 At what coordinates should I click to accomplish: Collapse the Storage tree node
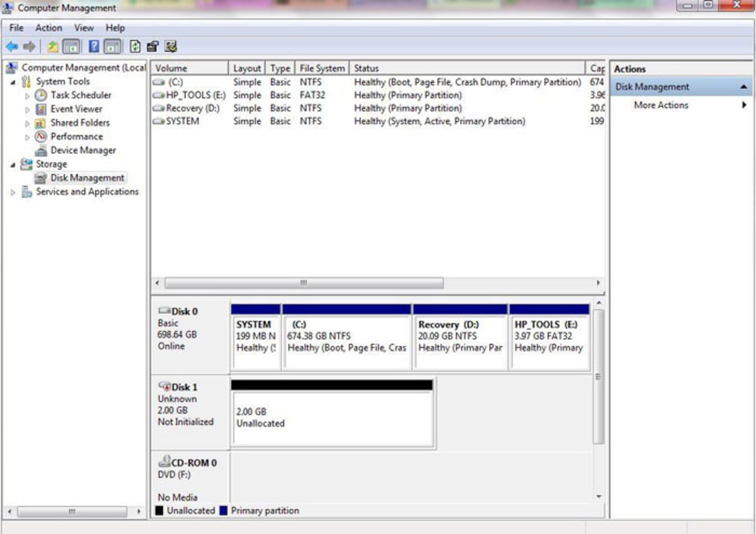click(x=13, y=165)
